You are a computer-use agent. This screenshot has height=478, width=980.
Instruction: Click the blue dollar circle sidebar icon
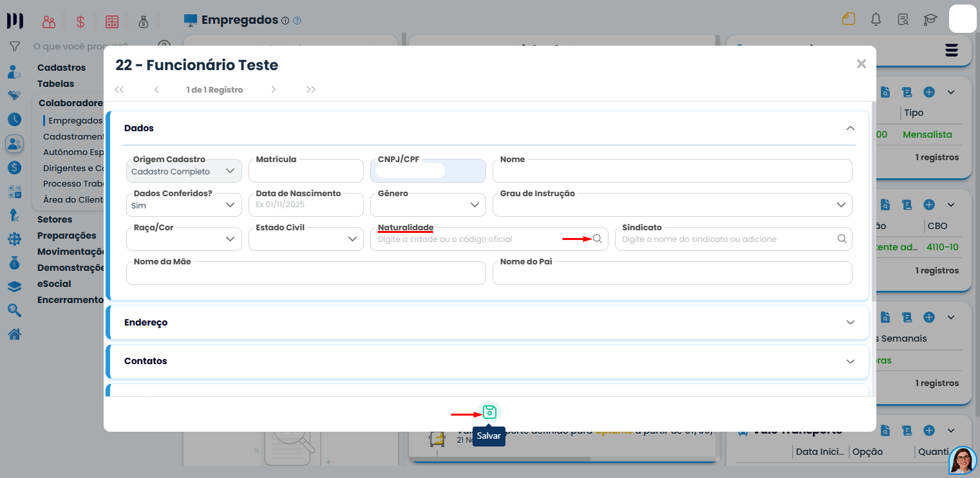point(14,167)
